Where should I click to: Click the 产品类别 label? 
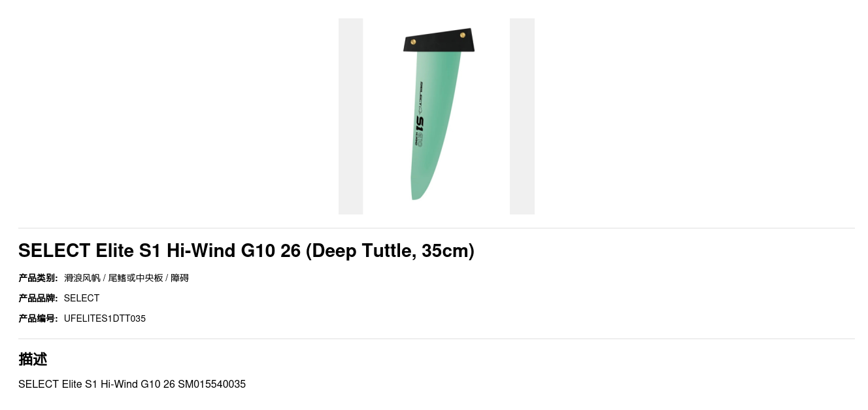pyautogui.click(x=38, y=278)
